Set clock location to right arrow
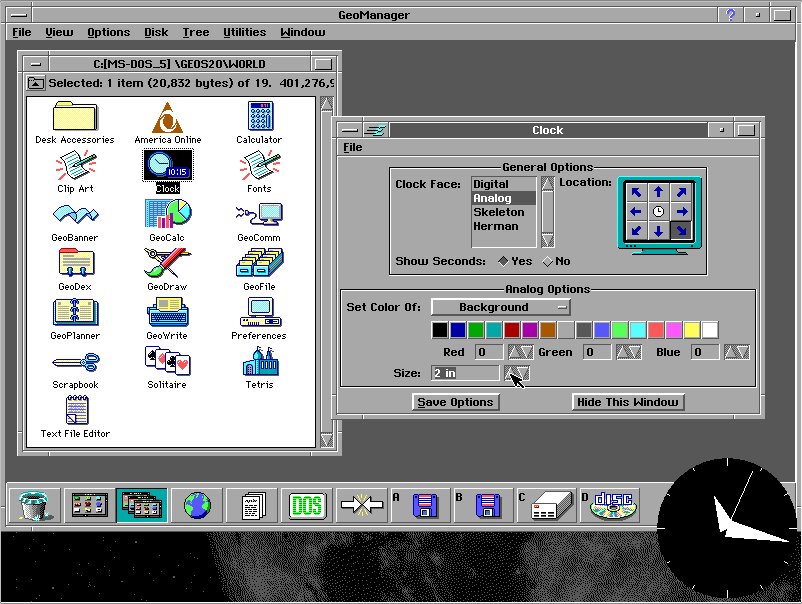Screen dimensions: 802x604 click(x=681, y=211)
